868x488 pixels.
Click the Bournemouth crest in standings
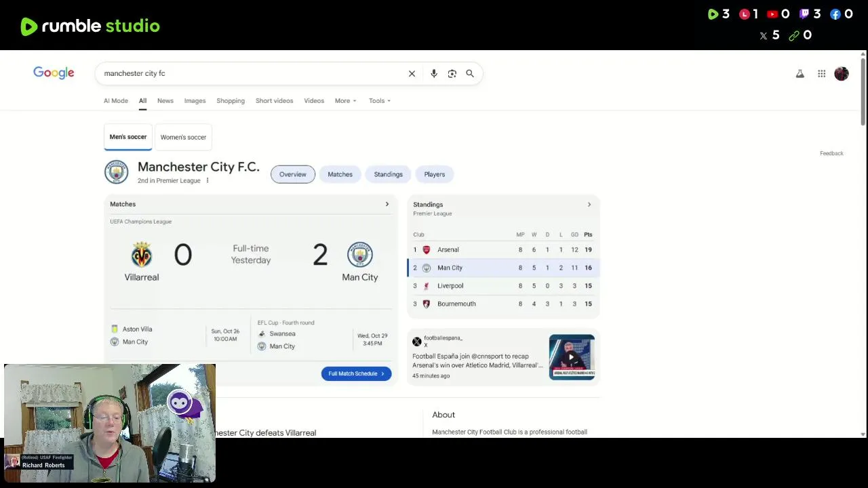[427, 304]
